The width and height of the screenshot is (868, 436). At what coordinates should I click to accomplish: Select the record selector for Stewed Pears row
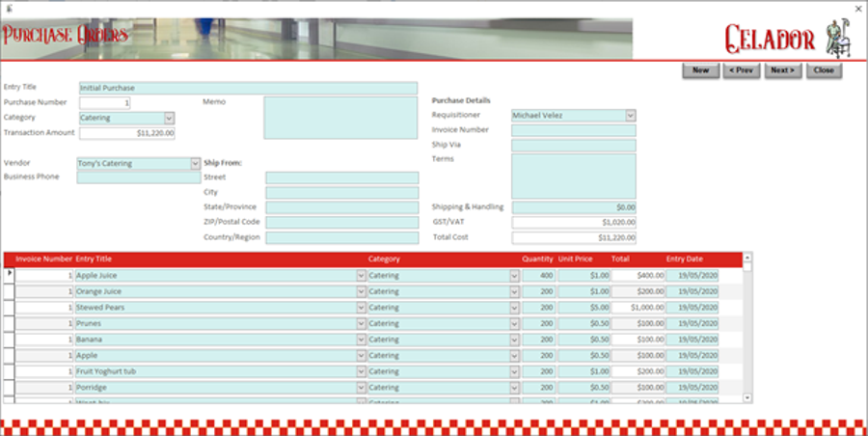[x=9, y=308]
